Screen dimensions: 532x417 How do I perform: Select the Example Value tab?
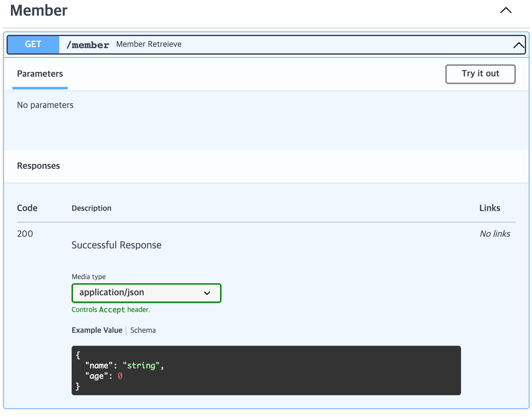(x=97, y=330)
